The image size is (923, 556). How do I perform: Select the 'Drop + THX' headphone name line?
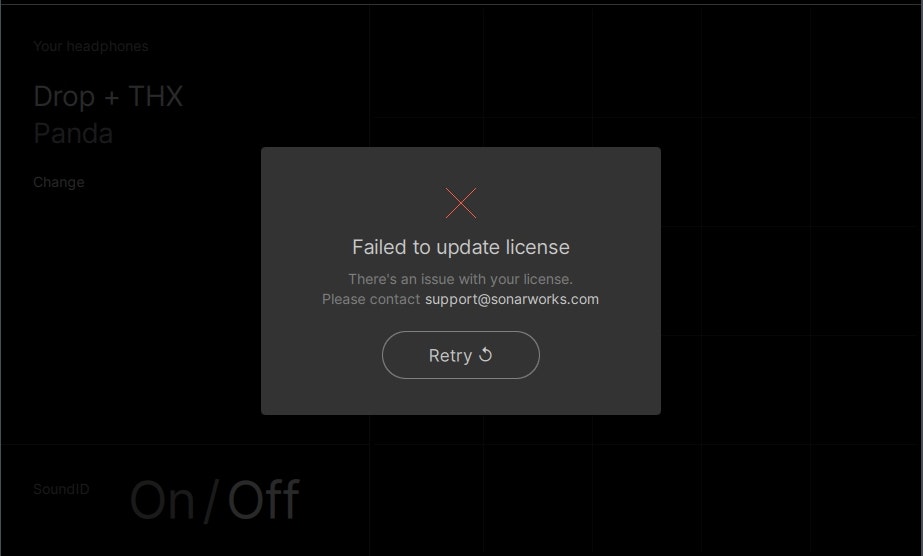108,96
